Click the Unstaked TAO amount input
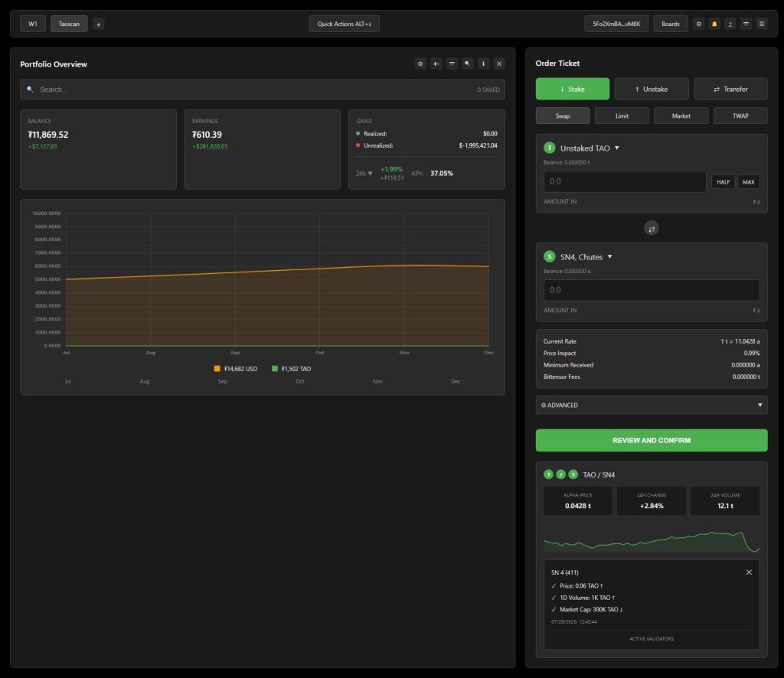The height and width of the screenshot is (678, 784). point(625,181)
